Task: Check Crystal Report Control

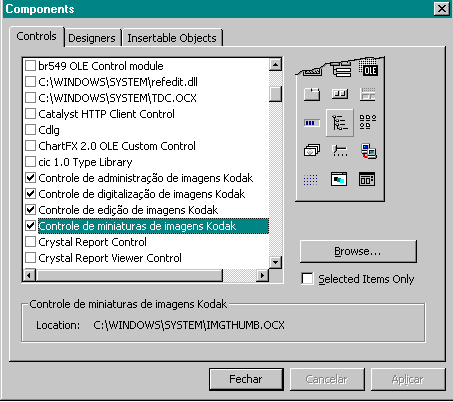Action: point(30,242)
